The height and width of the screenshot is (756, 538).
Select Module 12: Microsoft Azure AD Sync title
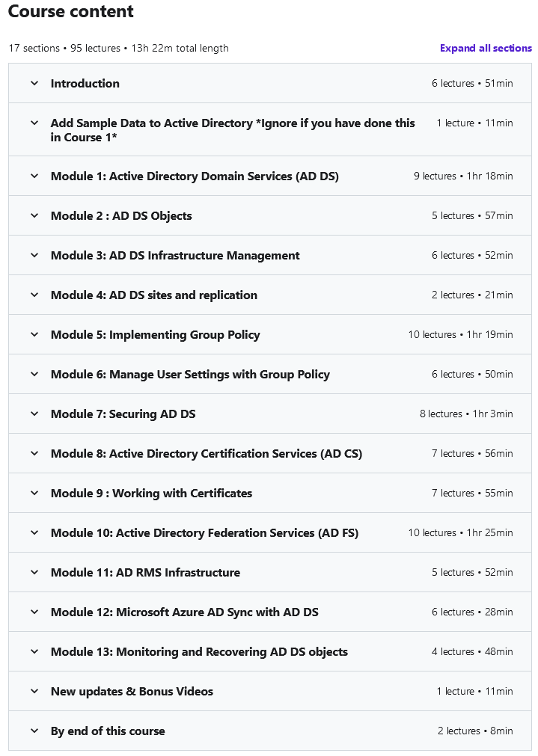point(185,612)
